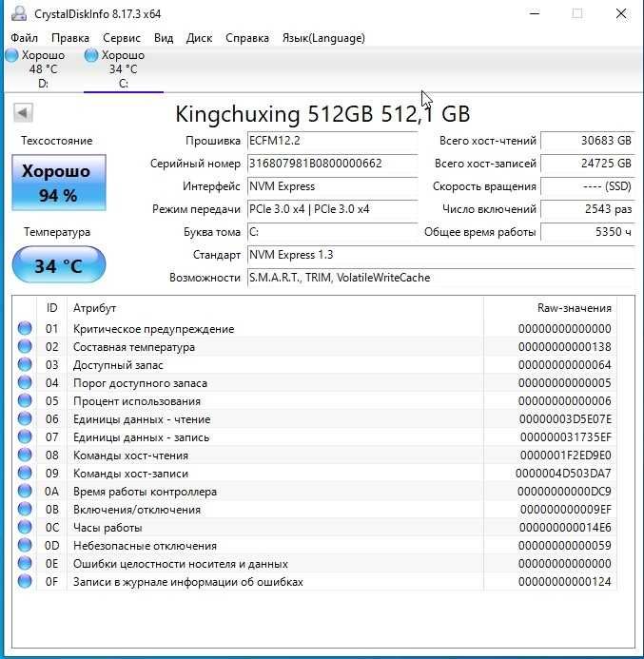Click status orb for Записи в журнале row
644x659 pixels.
(25, 581)
